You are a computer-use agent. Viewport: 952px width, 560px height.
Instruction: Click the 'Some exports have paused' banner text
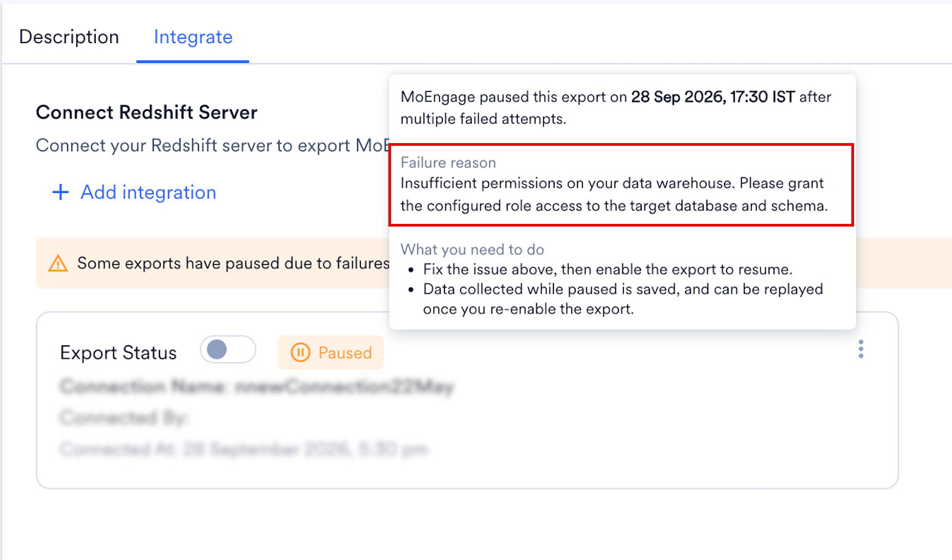pyautogui.click(x=234, y=263)
